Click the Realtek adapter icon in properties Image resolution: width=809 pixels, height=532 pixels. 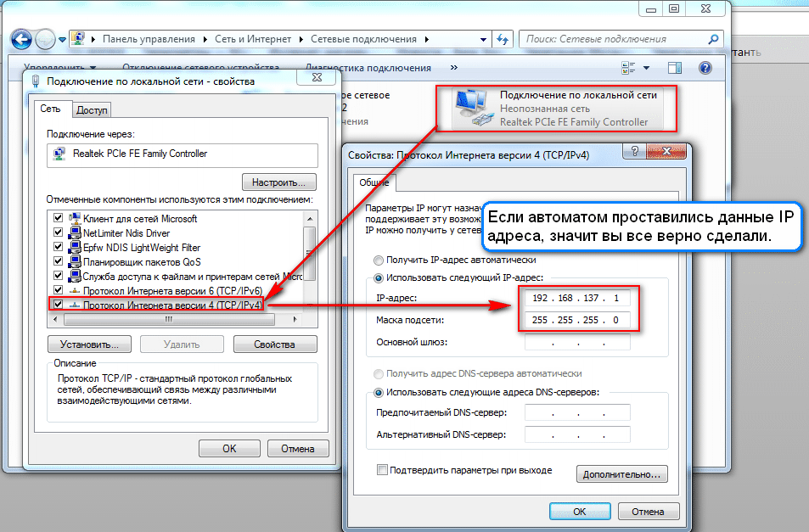coord(59,154)
